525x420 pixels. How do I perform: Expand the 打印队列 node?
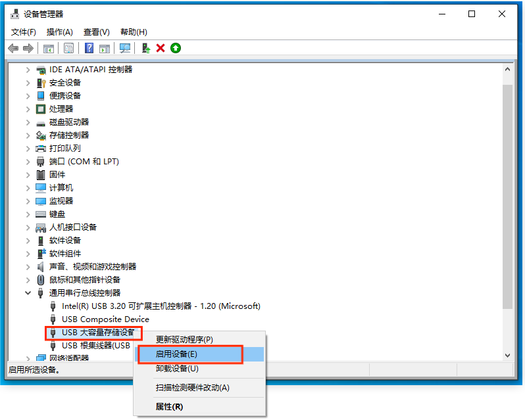coord(28,149)
